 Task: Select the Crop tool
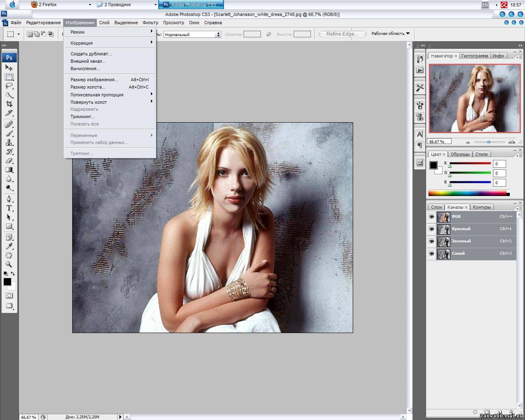click(9, 104)
